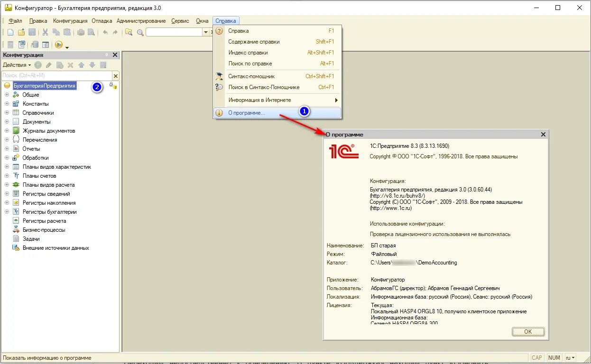Expand the Документы tree node

(7, 122)
